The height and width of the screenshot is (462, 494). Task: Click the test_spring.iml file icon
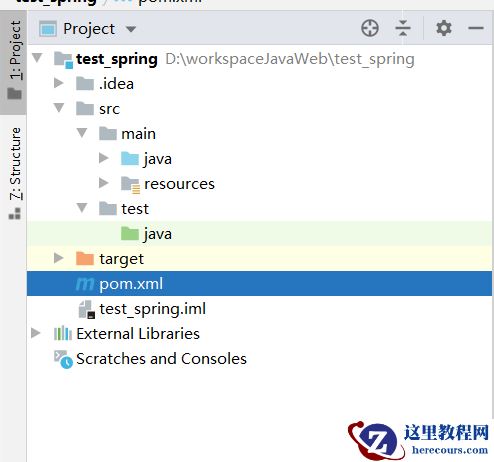pyautogui.click(x=87, y=309)
